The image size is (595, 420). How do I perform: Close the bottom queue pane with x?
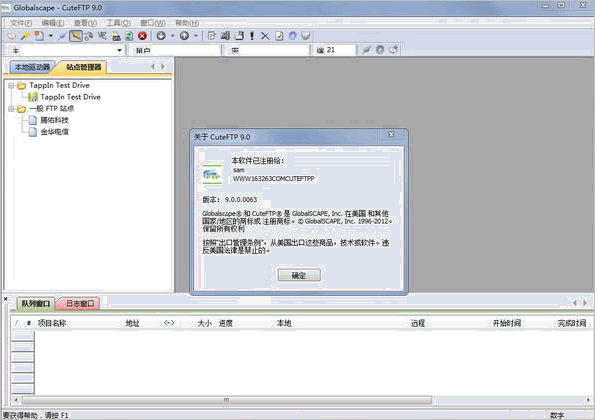click(5, 299)
